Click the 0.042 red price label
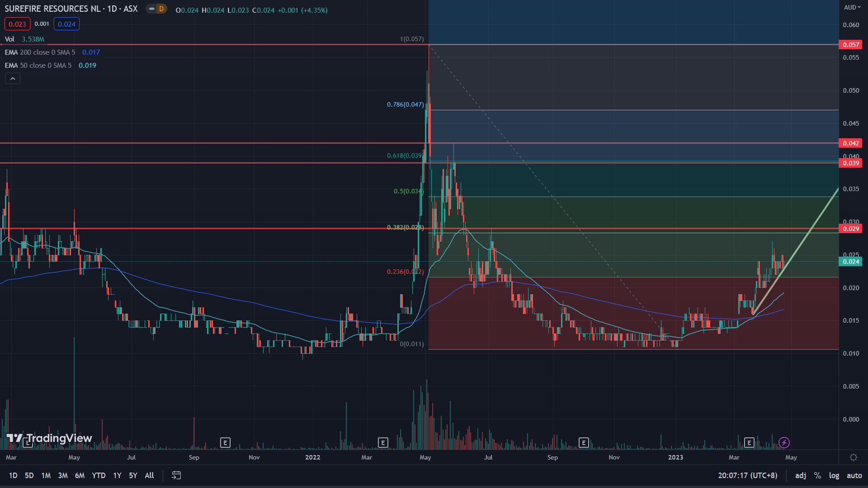The width and height of the screenshot is (868, 488). tap(850, 143)
